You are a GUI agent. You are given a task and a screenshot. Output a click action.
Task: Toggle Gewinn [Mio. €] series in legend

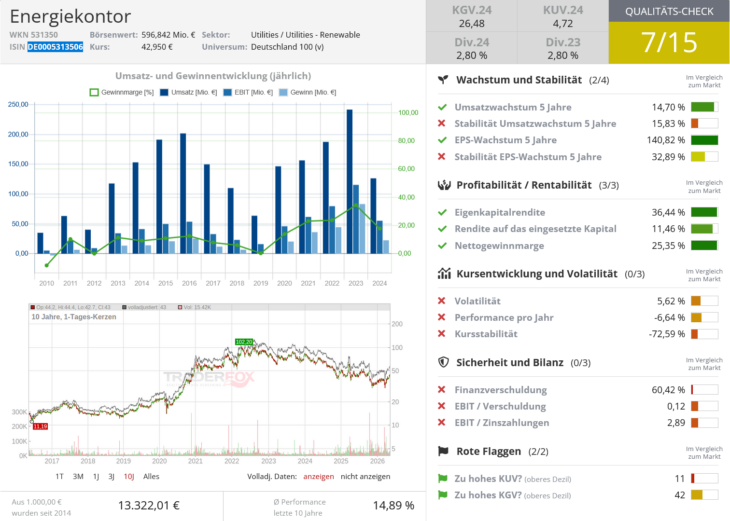point(307,92)
